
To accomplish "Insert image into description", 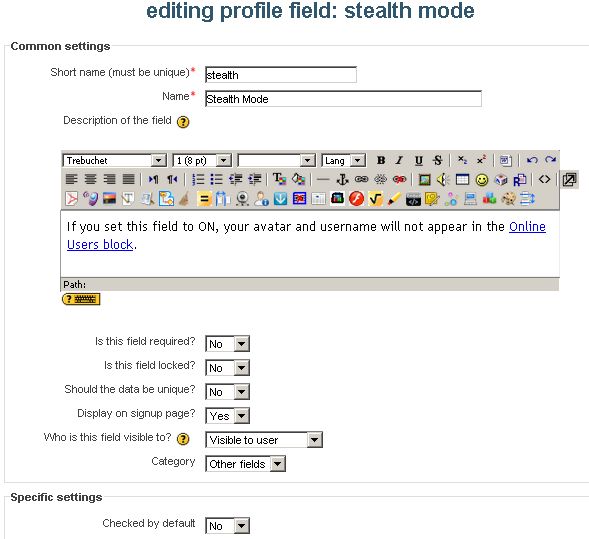I will (424, 180).
